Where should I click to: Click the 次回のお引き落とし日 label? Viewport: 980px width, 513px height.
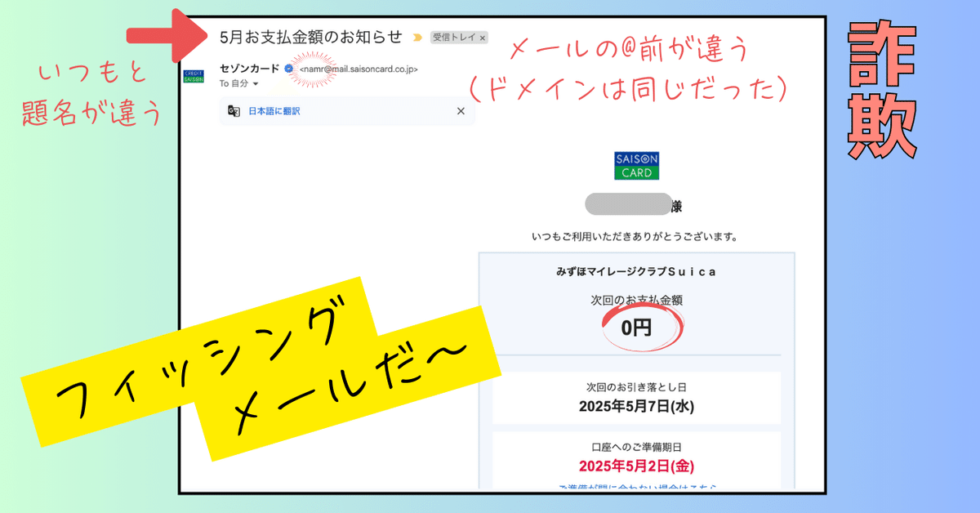tap(636, 389)
